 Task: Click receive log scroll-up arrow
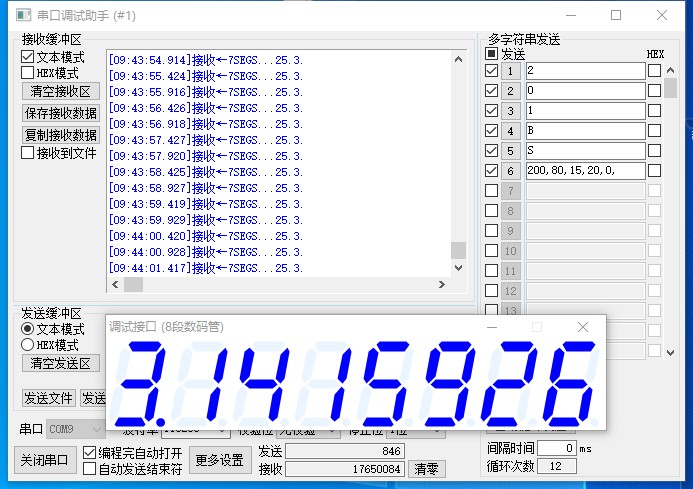coord(458,59)
